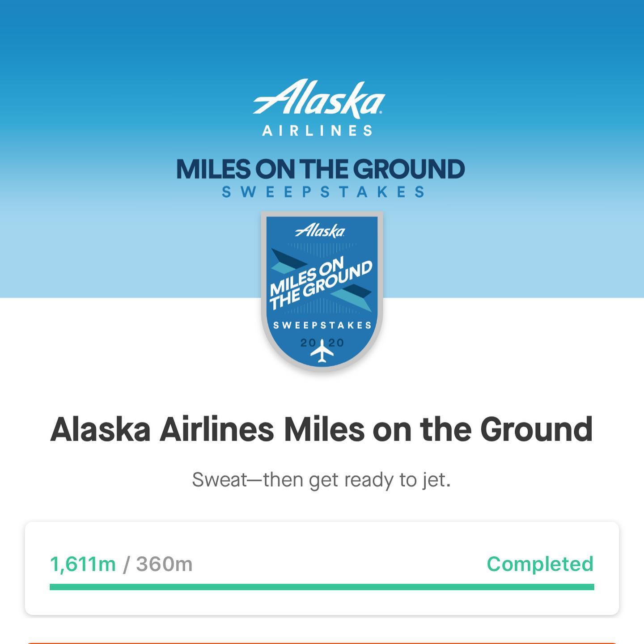The width and height of the screenshot is (644, 644).
Task: Click the light blue "SWEEPSTAKES" banner subtitle
Action: 323,192
